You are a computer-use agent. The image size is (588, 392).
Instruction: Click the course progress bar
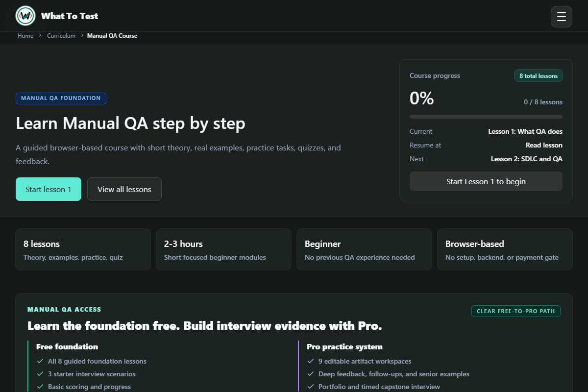[486, 117]
